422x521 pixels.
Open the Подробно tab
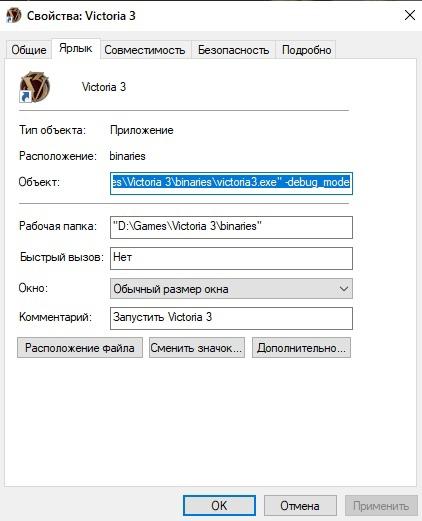tap(306, 50)
